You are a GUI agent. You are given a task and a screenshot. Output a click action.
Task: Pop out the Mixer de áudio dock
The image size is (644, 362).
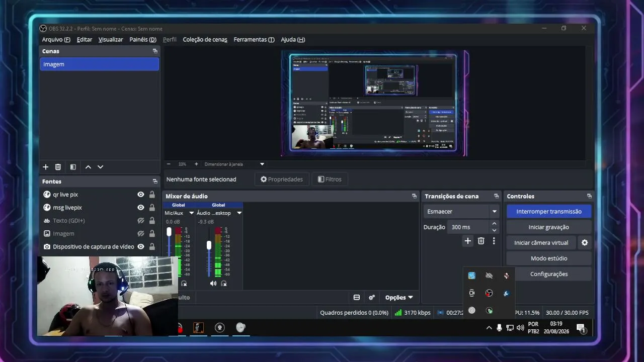pyautogui.click(x=414, y=196)
